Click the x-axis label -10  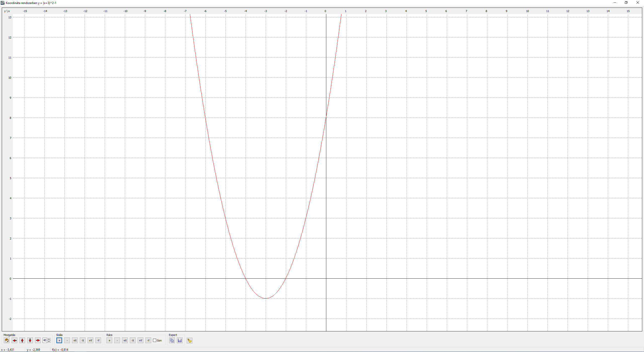coord(125,11)
